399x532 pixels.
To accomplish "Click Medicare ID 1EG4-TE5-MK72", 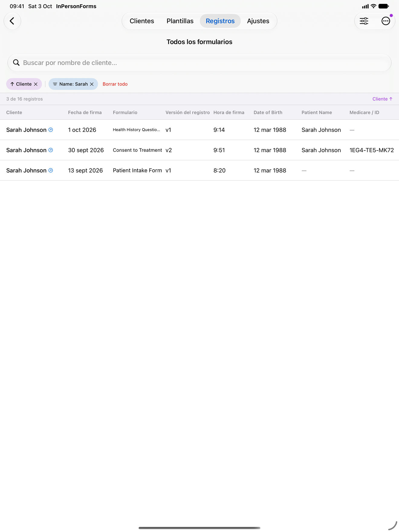I will (371, 150).
